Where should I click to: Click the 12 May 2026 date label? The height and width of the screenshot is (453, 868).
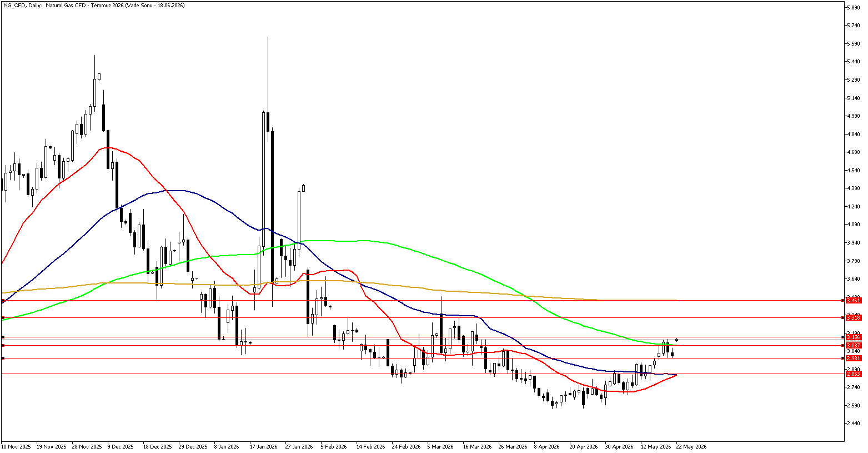pyautogui.click(x=655, y=446)
